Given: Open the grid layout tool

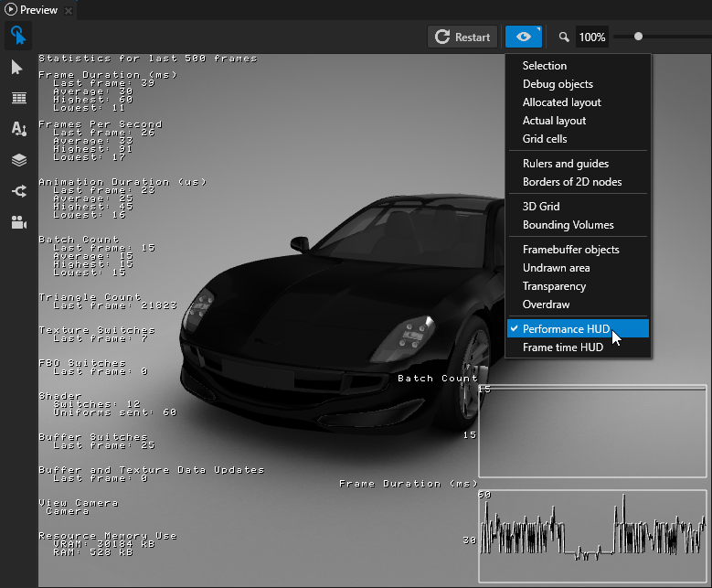Looking at the screenshot, I should pos(18,98).
